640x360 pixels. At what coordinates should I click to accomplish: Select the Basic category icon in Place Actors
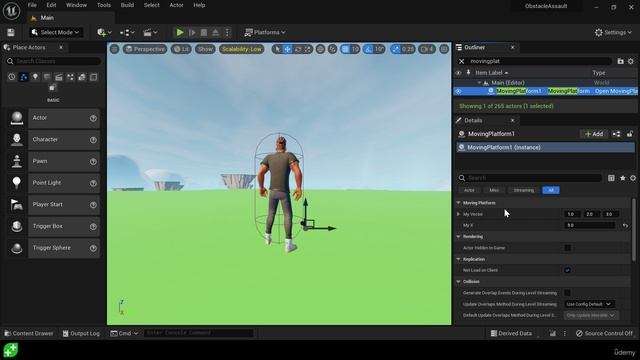pos(23,77)
